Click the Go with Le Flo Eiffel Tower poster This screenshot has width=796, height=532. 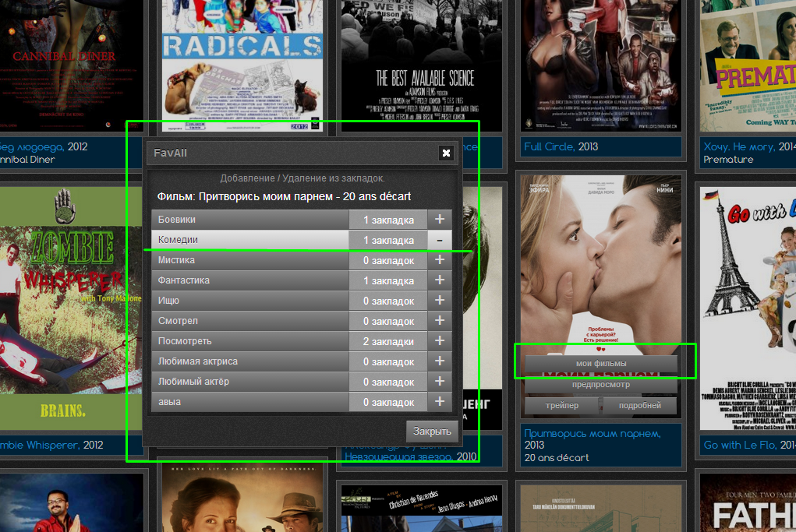pyautogui.click(x=748, y=308)
